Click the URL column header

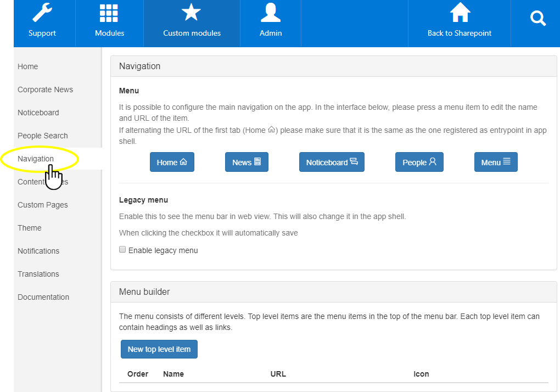pyautogui.click(x=278, y=374)
